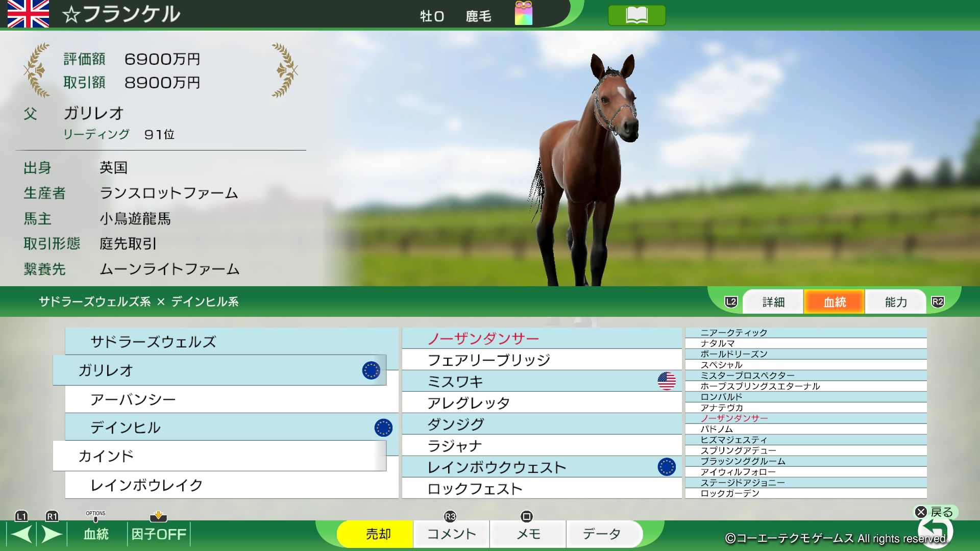Click the touchpad icon above 因子OFF
The width and height of the screenshot is (980, 551).
tap(158, 516)
